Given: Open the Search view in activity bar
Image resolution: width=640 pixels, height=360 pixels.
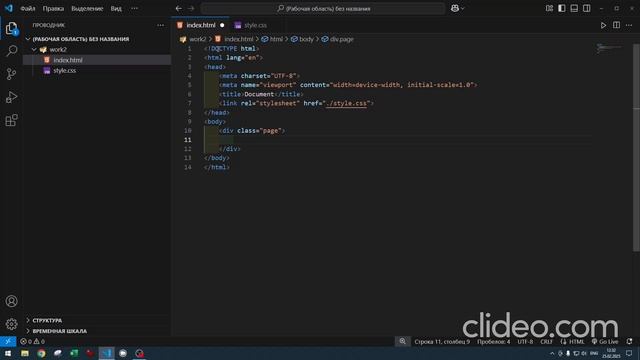Looking at the screenshot, I should click(11, 51).
